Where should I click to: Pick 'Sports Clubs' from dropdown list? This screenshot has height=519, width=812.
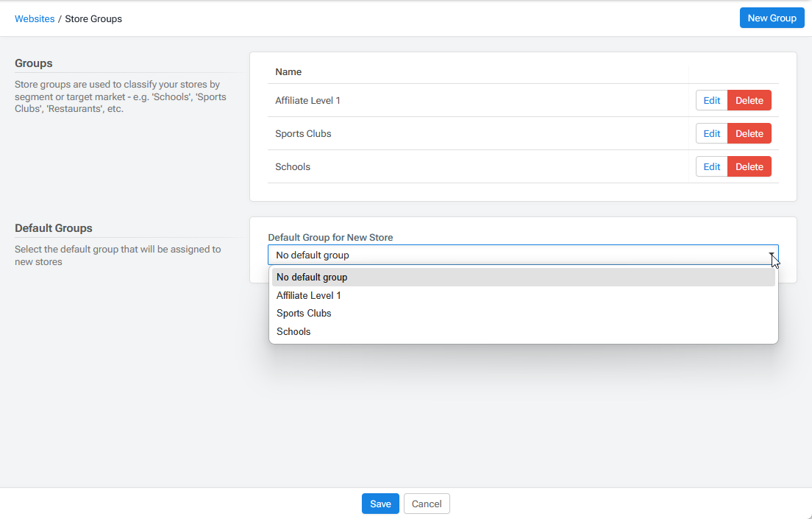[x=304, y=314]
